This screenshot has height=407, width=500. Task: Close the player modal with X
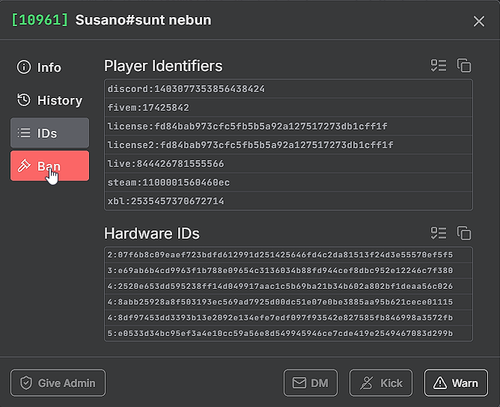(x=479, y=21)
